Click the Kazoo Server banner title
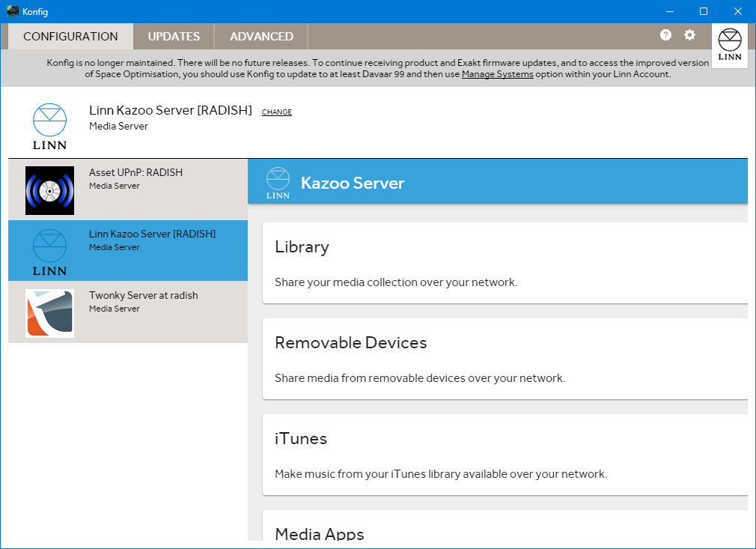756x549 pixels. [x=353, y=183]
